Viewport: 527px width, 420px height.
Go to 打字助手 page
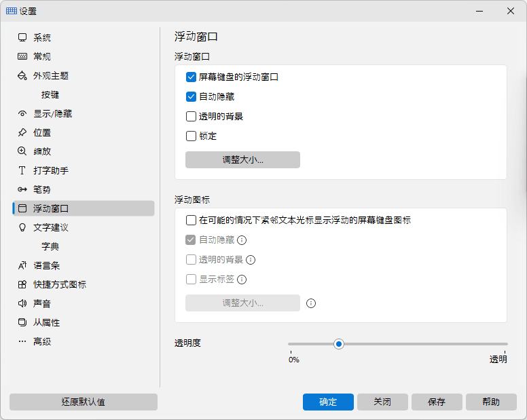[x=84, y=170]
